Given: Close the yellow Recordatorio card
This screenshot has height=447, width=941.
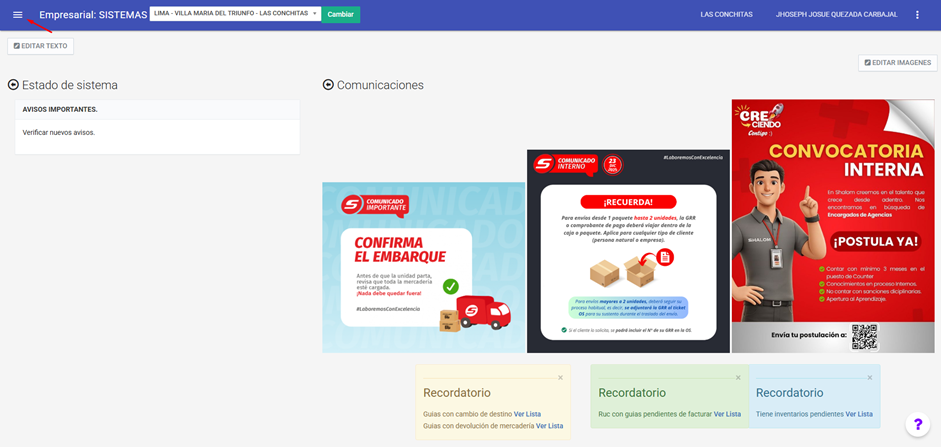Looking at the screenshot, I should (560, 377).
